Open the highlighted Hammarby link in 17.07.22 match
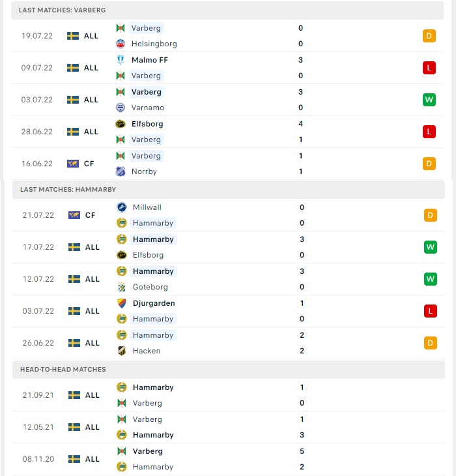The width and height of the screenshot is (456, 476). pyautogui.click(x=153, y=239)
